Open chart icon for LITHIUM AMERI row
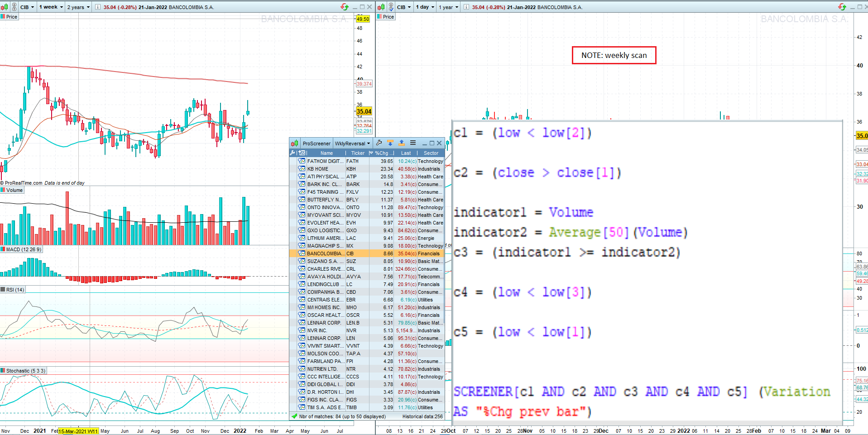 (302, 238)
